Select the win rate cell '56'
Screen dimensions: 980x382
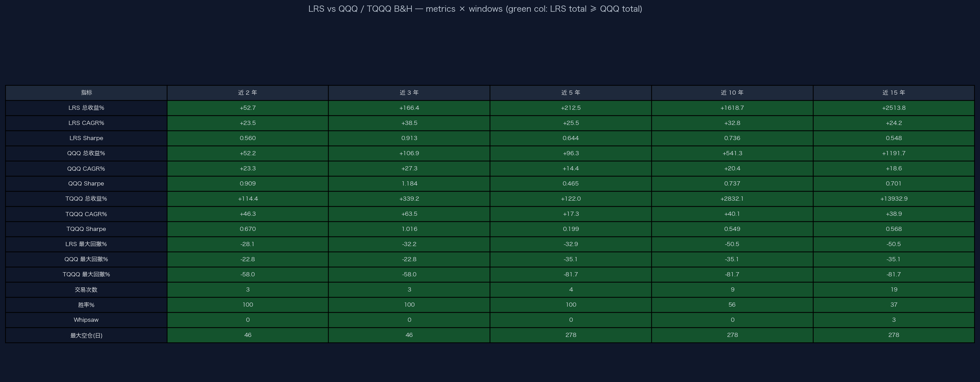coord(732,305)
